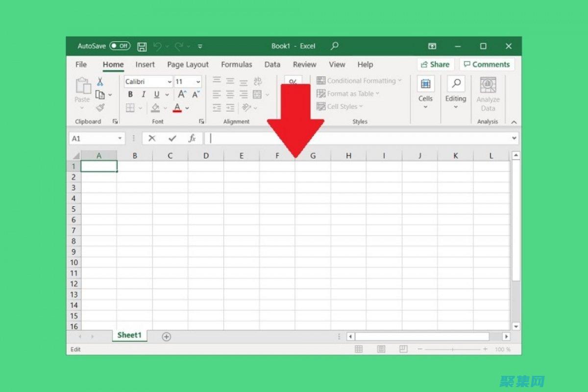This screenshot has height=392, width=588.
Task: Toggle Underline formatting
Action: pos(157,95)
